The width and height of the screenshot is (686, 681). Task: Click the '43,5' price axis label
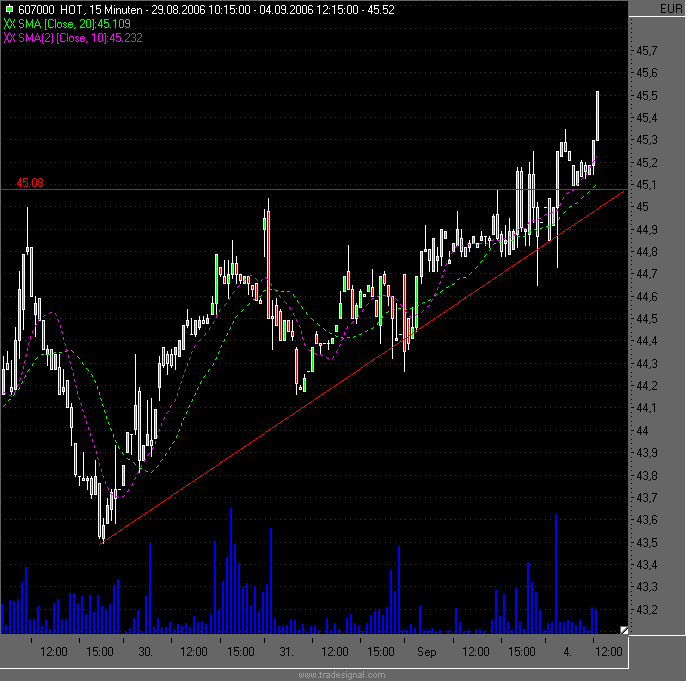click(647, 542)
